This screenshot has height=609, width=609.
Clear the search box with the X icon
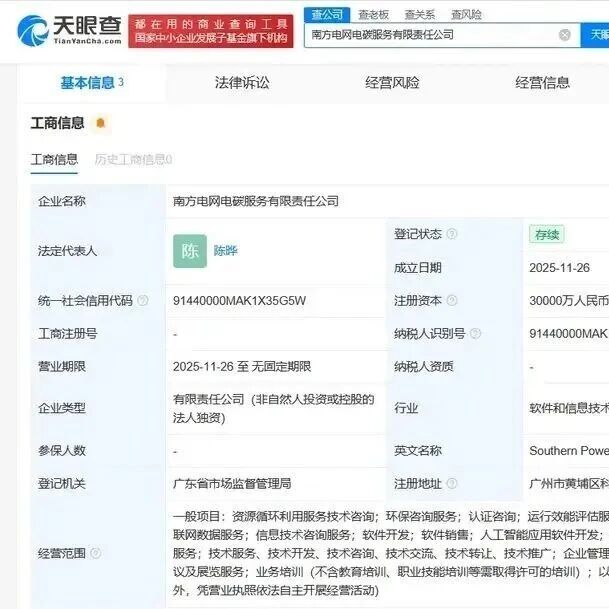pos(565,35)
